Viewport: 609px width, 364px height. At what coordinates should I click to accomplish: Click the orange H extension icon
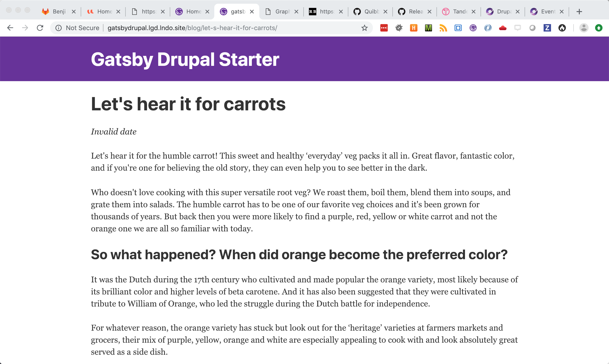(413, 28)
